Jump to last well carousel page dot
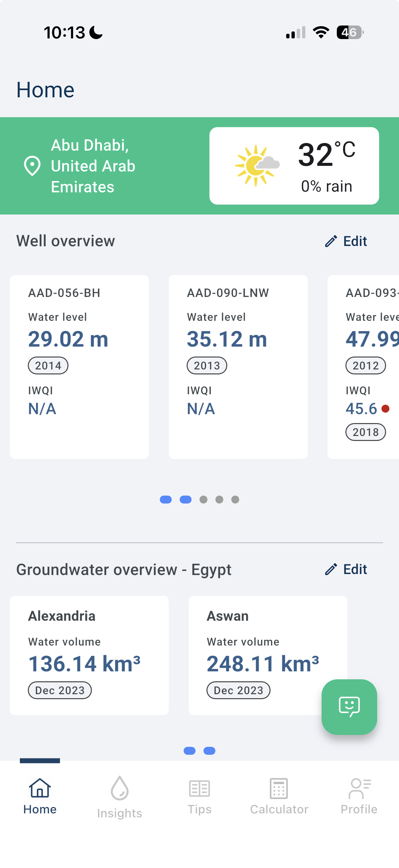 [x=235, y=499]
